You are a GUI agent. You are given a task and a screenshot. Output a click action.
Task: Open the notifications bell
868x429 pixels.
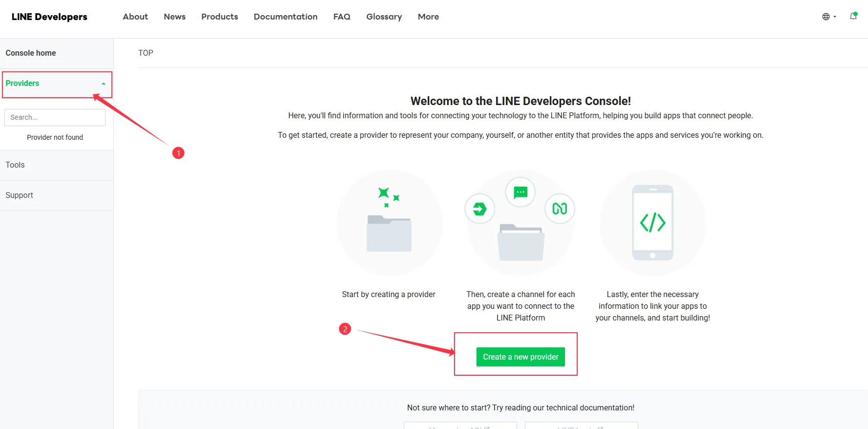coord(853,16)
